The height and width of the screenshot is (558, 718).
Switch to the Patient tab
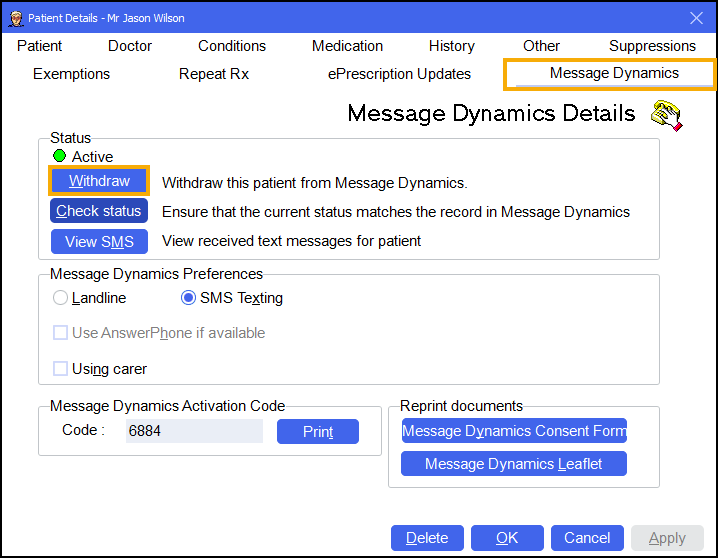pos(39,46)
